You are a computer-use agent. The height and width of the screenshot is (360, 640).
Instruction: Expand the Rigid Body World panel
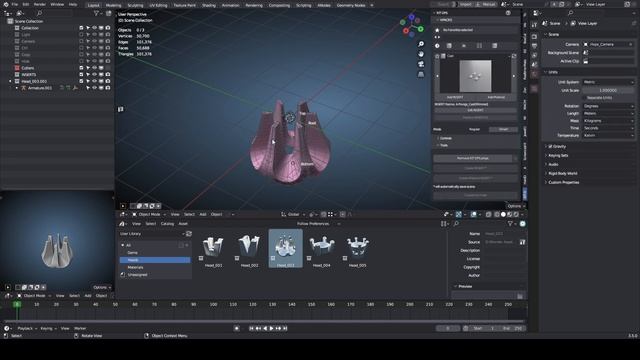562,173
